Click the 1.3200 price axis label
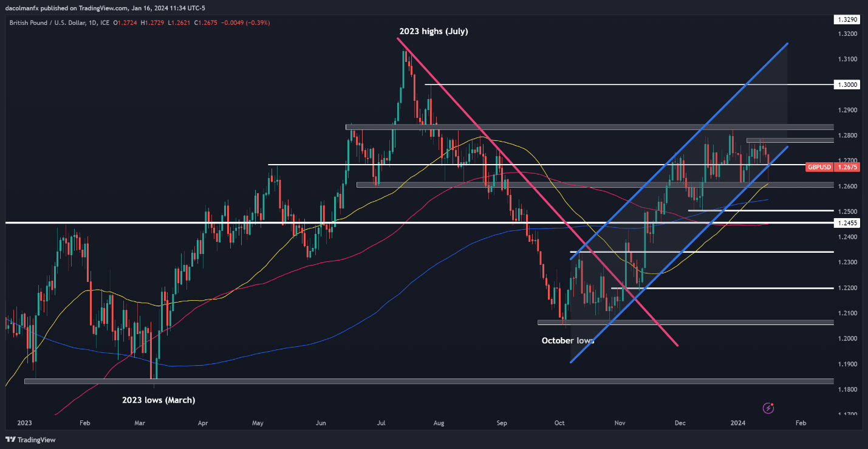Image resolution: width=868 pixels, height=449 pixels. [x=847, y=33]
